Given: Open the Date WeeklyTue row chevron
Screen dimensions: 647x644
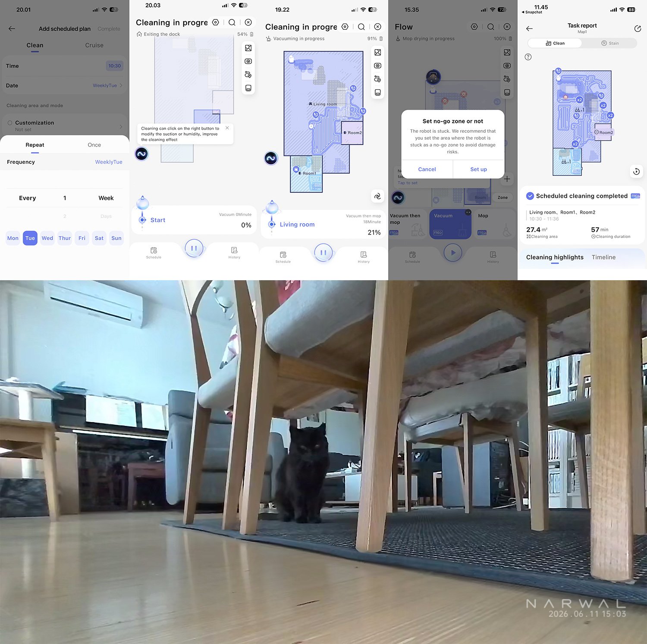Looking at the screenshot, I should point(121,85).
